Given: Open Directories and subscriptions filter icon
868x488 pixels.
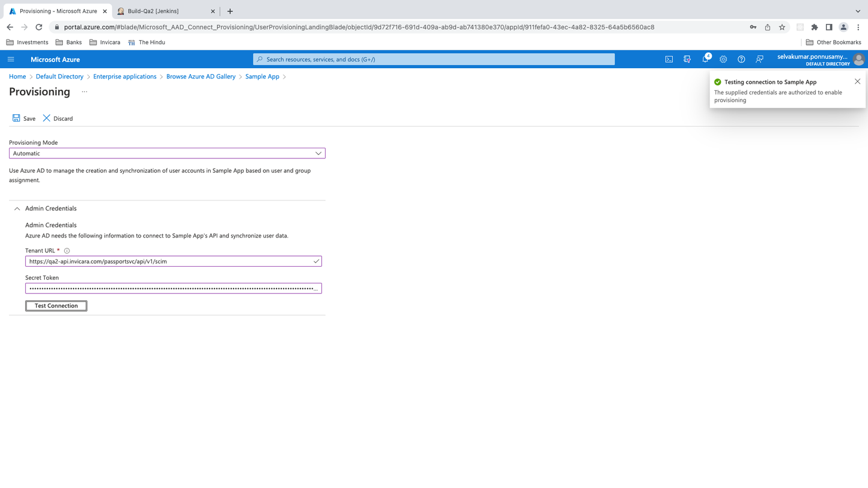Looking at the screenshot, I should click(x=687, y=59).
